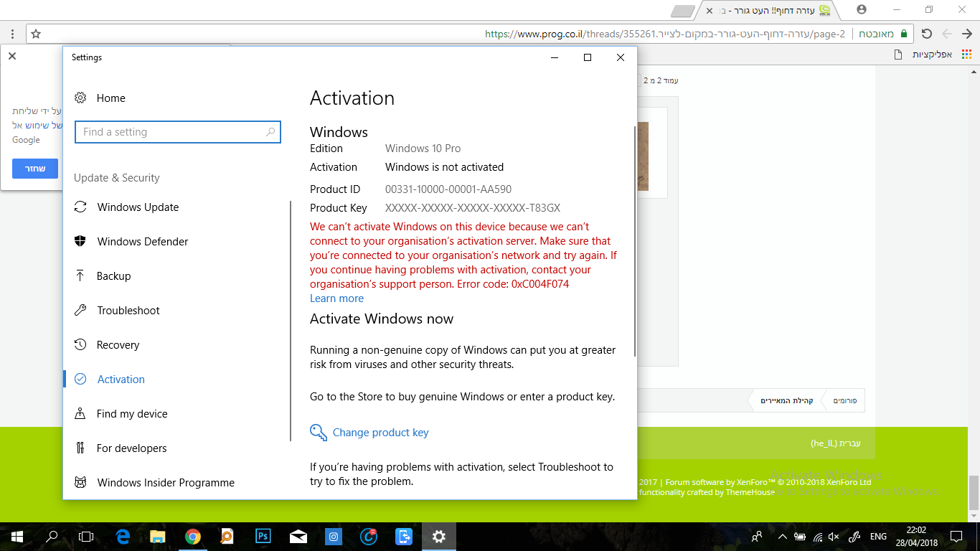Click the right-pointing navigation arrow in Chrome
The image size is (980, 551).
(966, 34)
